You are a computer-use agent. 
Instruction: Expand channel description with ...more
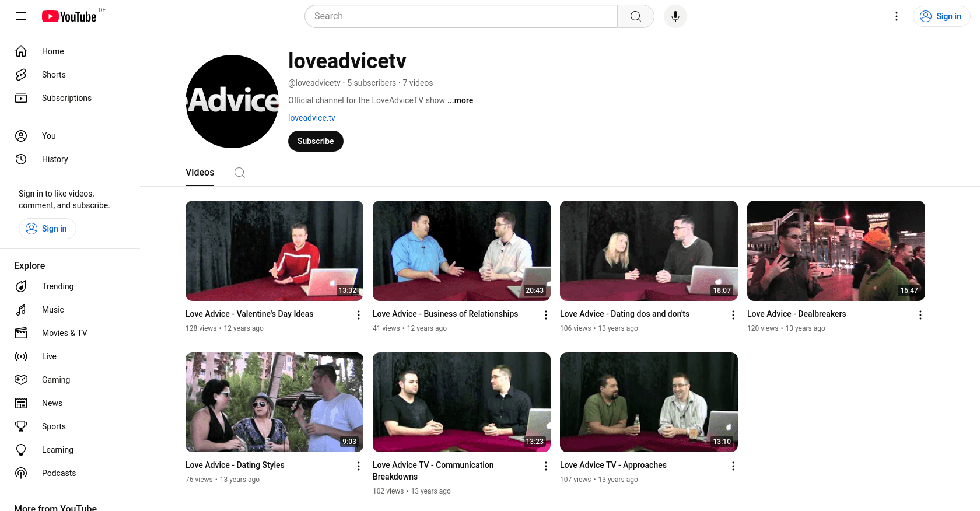[460, 100]
